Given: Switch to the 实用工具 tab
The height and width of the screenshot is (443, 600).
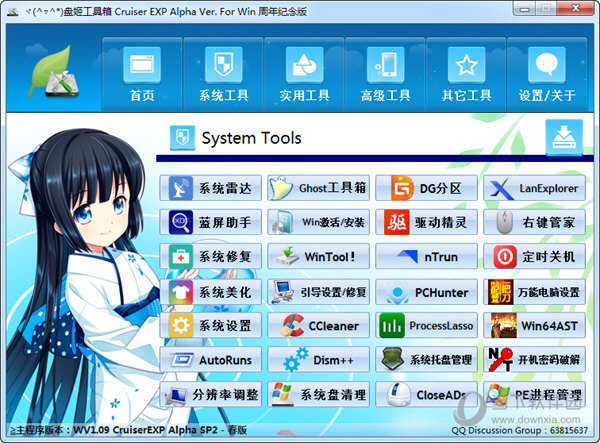Looking at the screenshot, I should (305, 75).
